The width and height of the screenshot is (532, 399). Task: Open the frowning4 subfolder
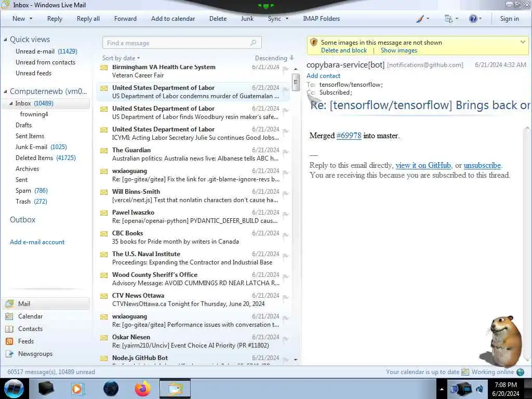[x=34, y=114]
